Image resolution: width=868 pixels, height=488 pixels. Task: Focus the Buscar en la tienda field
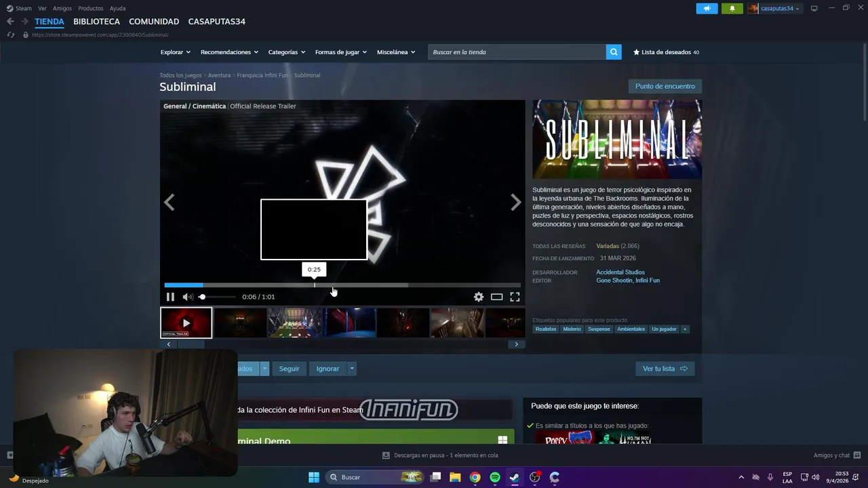[x=517, y=52]
